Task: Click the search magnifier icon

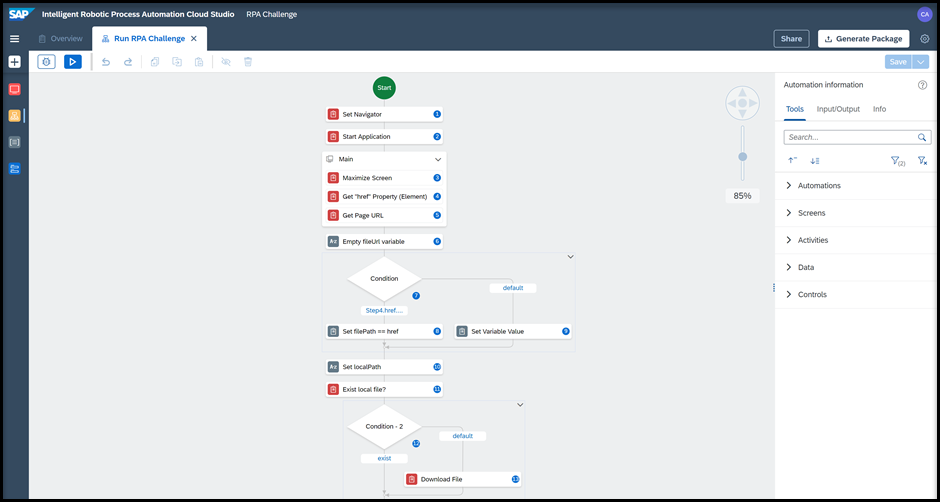Action: pyautogui.click(x=922, y=137)
